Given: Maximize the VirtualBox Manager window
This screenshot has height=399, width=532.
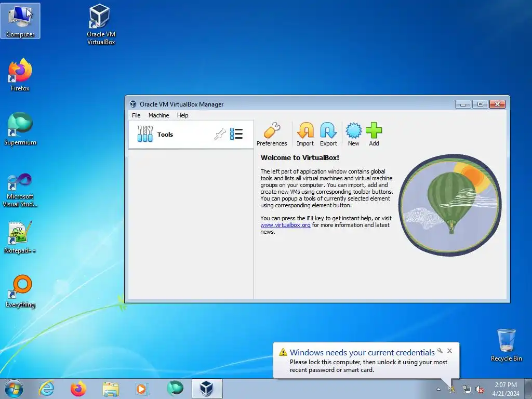Looking at the screenshot, I should [x=480, y=104].
